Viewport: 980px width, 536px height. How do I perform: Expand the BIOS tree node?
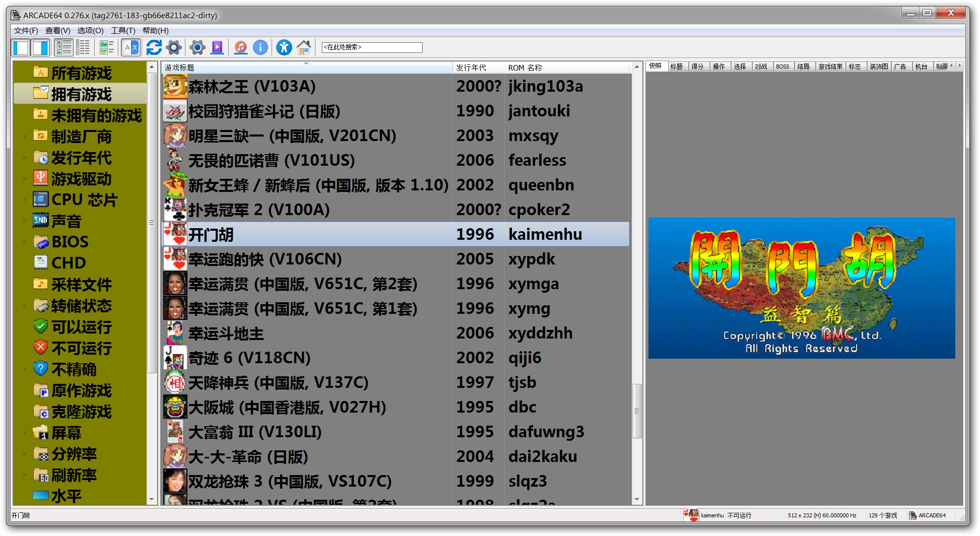click(x=24, y=242)
